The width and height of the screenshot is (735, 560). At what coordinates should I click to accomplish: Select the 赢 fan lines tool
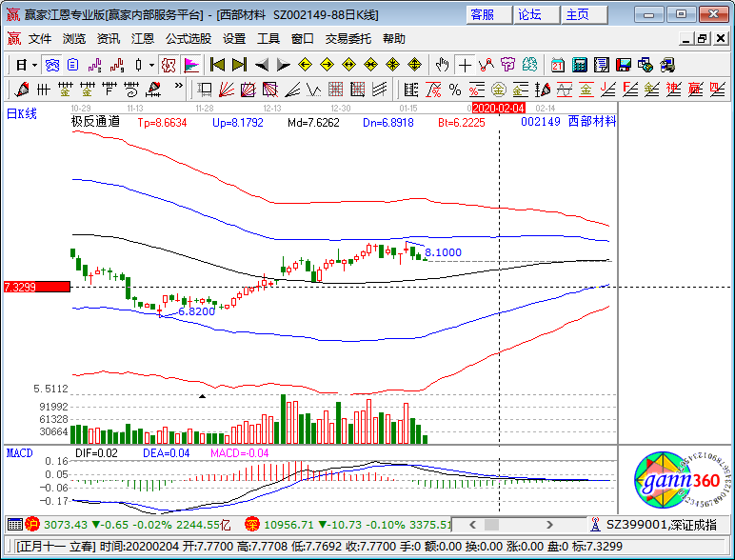click(696, 90)
